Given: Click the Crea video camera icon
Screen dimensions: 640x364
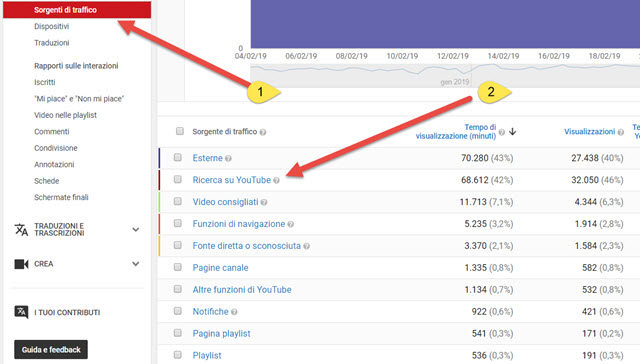Looking at the screenshot, I should pos(21,264).
